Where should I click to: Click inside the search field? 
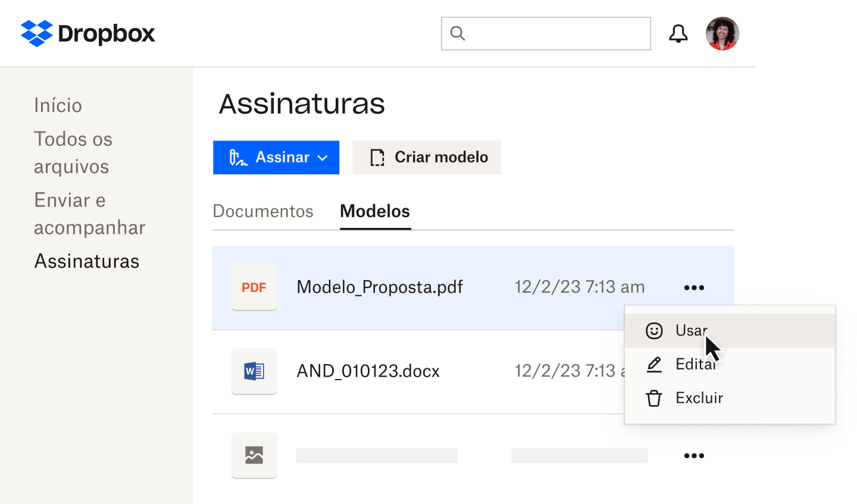tap(546, 33)
